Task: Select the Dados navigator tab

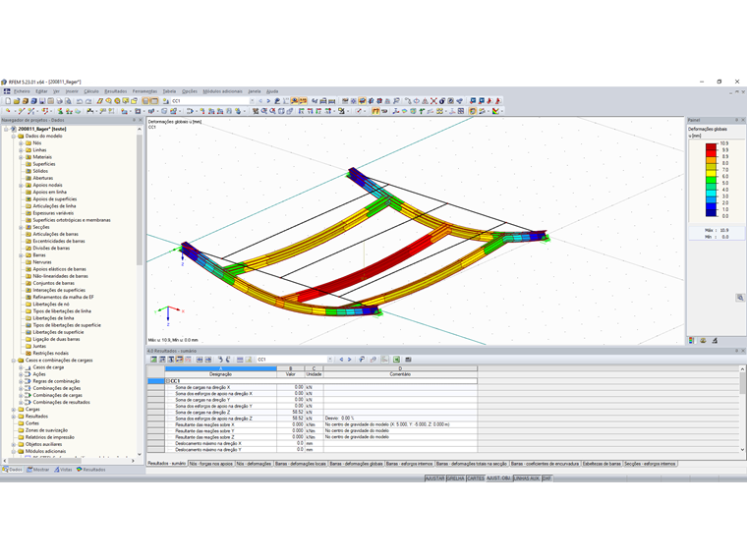Action: 13,470
